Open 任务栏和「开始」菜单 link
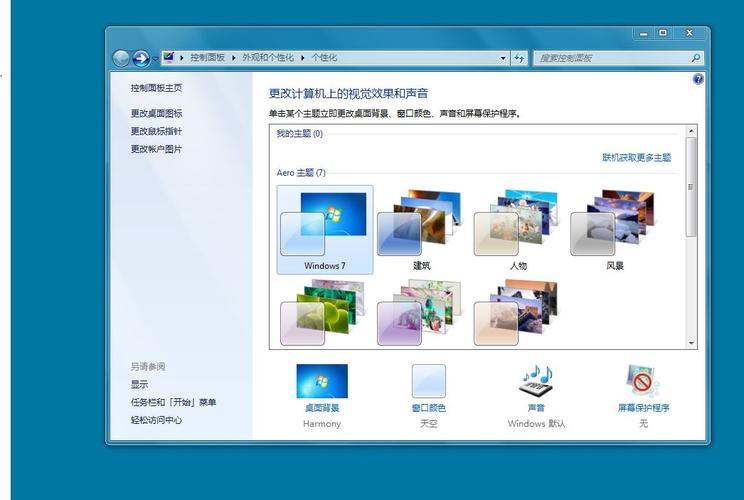Image resolution: width=744 pixels, height=500 pixels. click(173, 402)
